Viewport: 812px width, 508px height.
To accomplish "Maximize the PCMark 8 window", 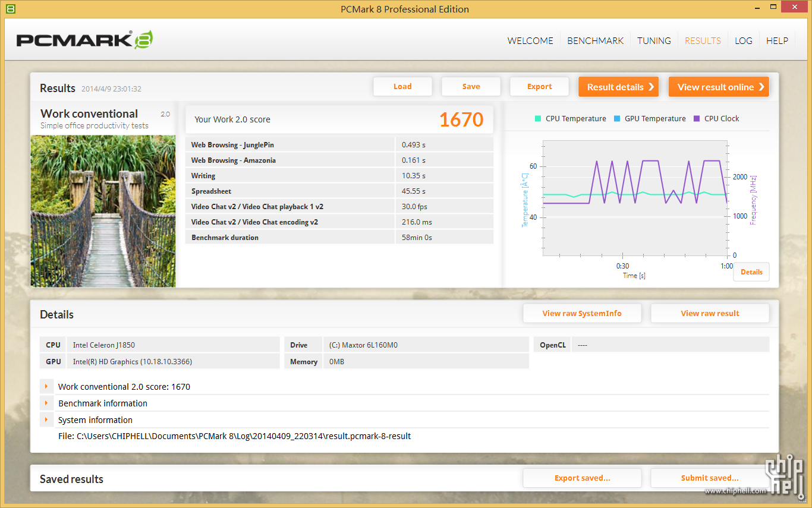I will tap(772, 8).
